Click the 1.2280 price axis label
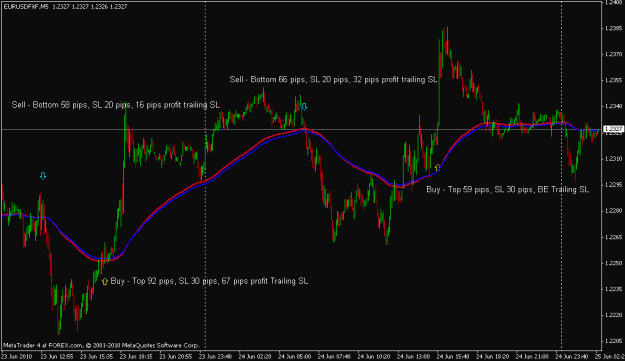 pos(614,211)
